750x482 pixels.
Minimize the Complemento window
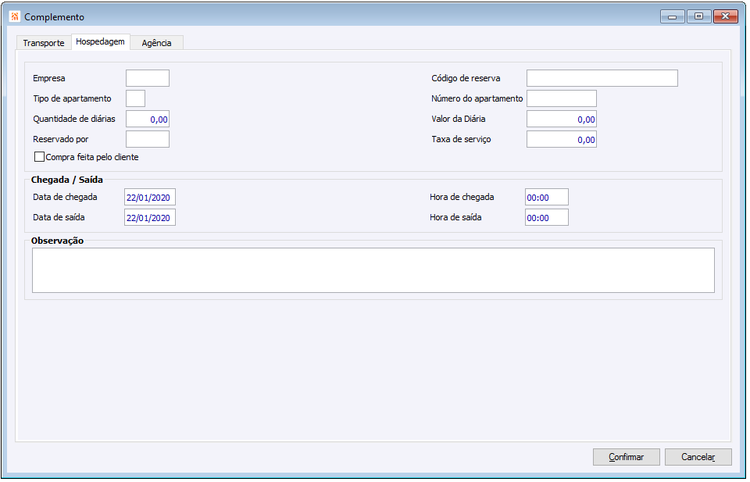point(673,17)
